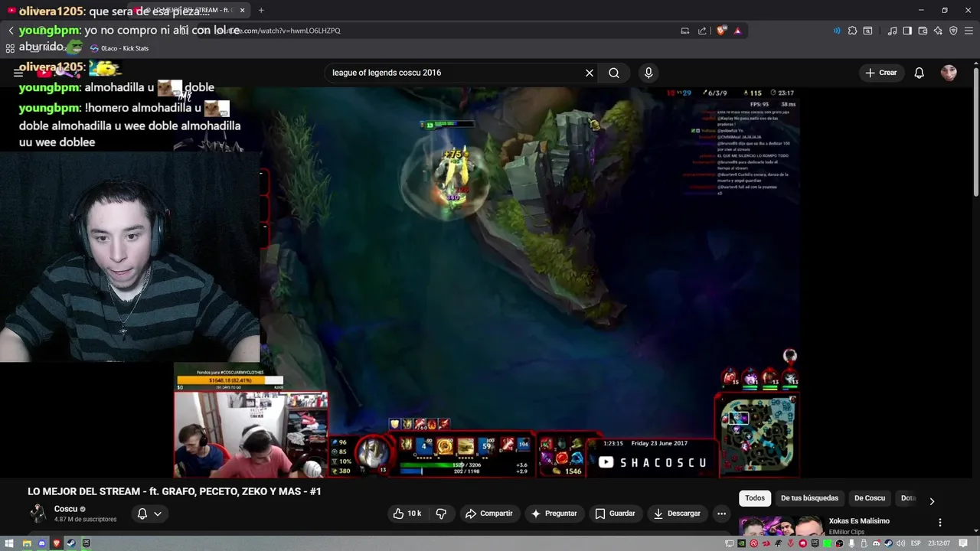This screenshot has width=980, height=551.
Task: Open the three-dot more actions menu beside Descargar
Action: (x=721, y=514)
